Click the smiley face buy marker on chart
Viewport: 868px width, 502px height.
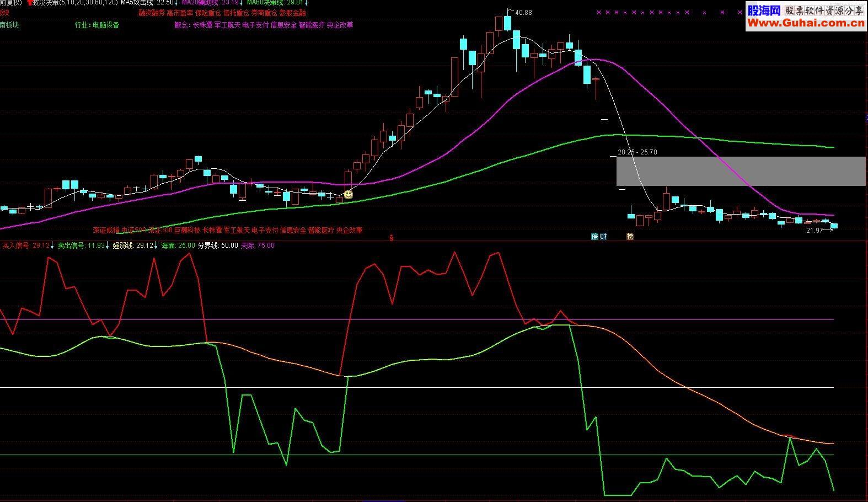[348, 194]
